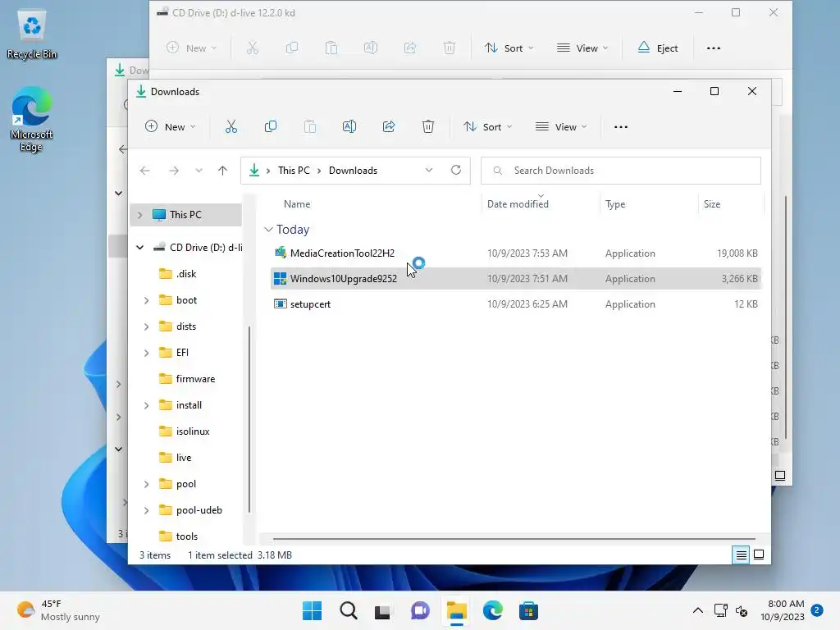Collapse CD Drive (D:) tree node
Screen dimensions: 840x630
139,248
